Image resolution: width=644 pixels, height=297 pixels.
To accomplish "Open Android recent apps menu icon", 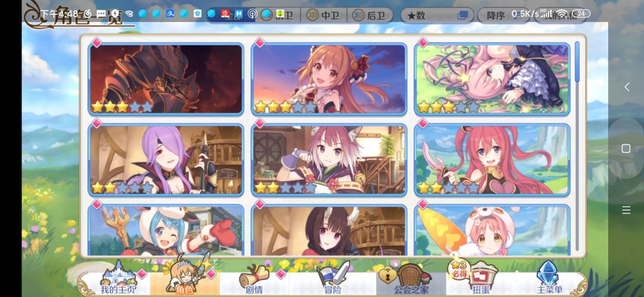I will pyautogui.click(x=626, y=211).
